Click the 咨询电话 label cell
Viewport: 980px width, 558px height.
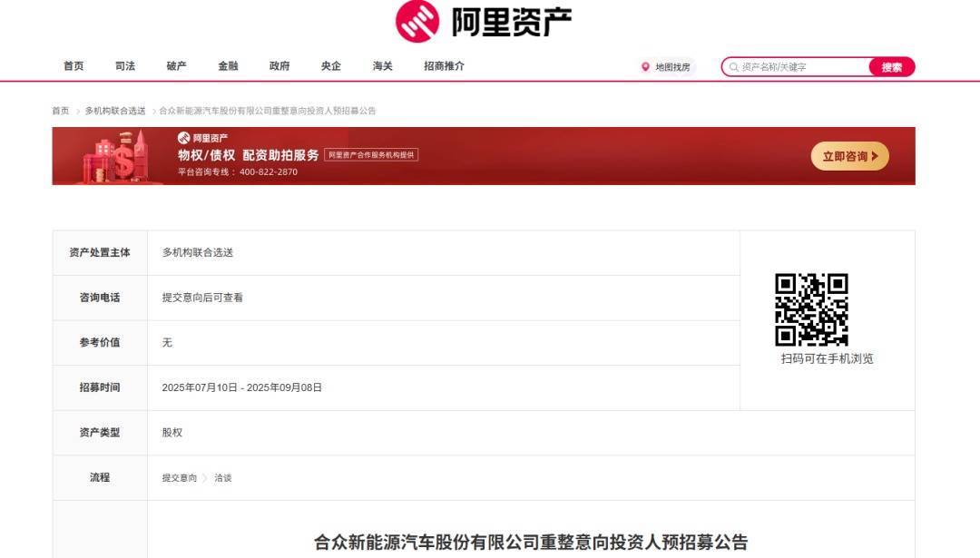coord(100,298)
